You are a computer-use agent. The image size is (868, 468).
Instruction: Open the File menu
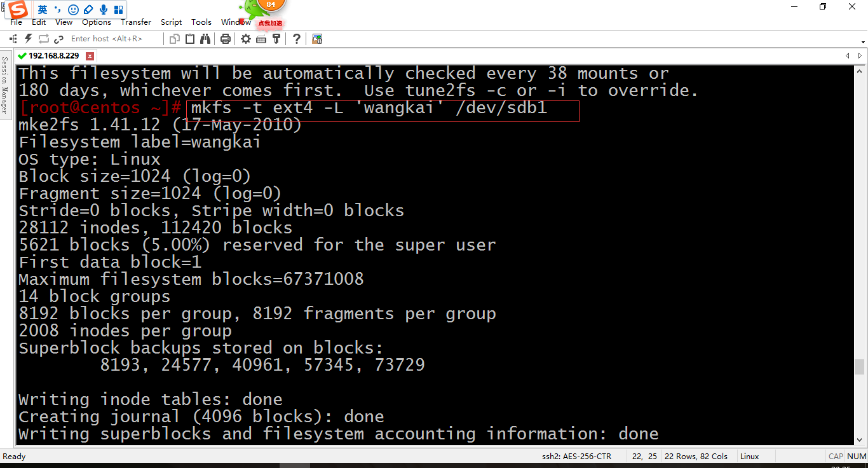(16, 22)
